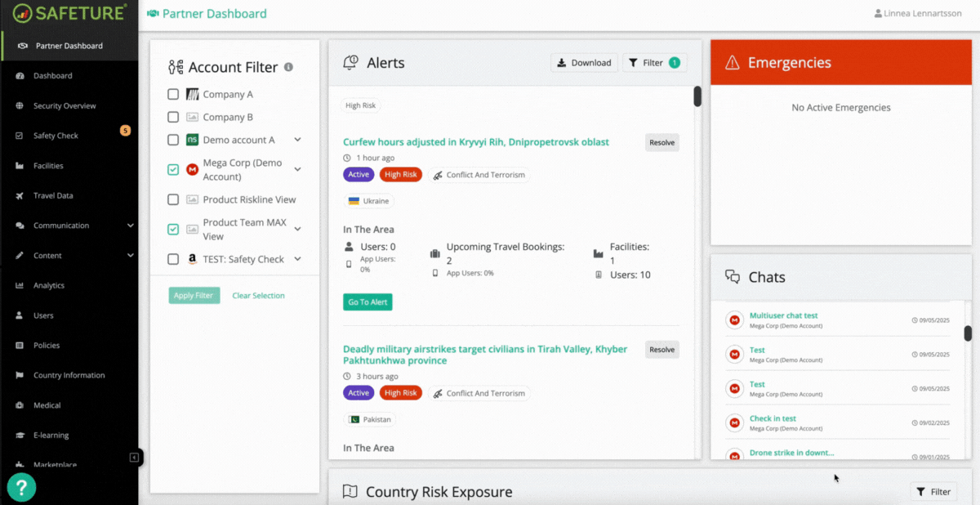Open the green help question mark
Screen dimensions: 980x505
(21, 487)
